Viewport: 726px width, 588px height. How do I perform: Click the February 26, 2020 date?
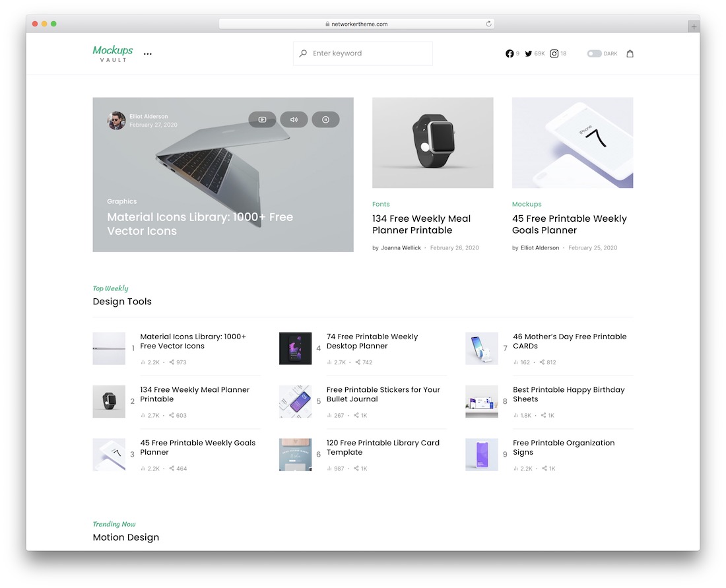coord(455,247)
